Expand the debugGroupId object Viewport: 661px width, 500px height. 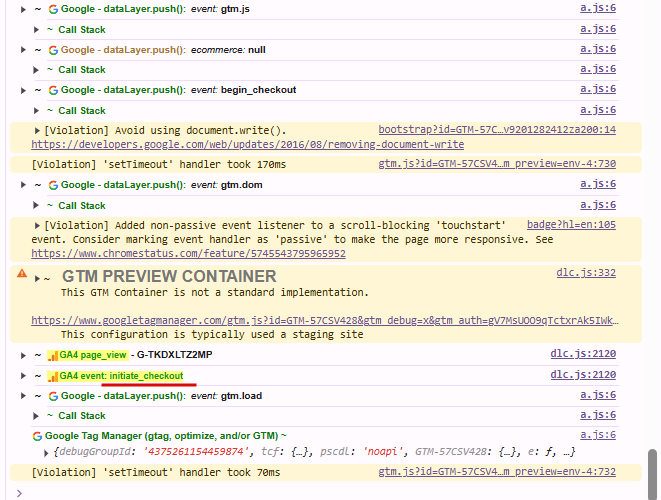(x=46, y=453)
